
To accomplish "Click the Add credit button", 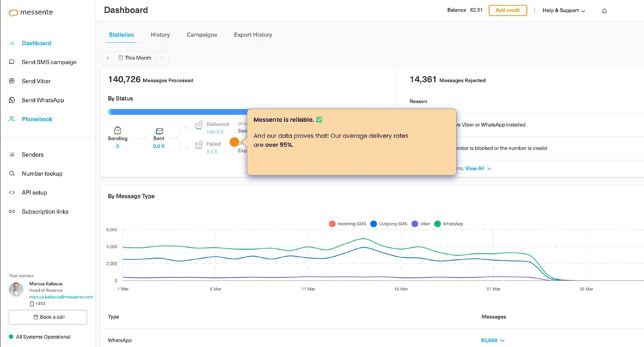I will point(508,10).
